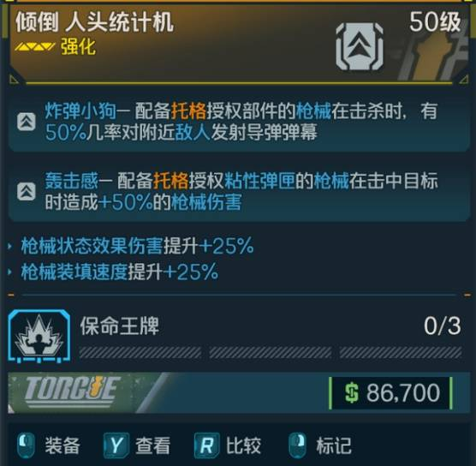Expand the 枪械装填速度 stat arrow
This screenshot has height=466, width=476.
pos(10,272)
